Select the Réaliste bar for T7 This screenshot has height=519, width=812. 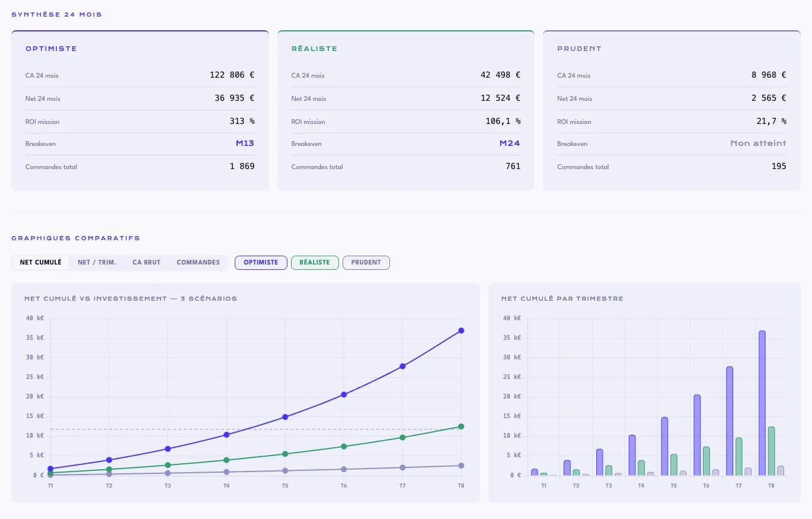click(739, 457)
